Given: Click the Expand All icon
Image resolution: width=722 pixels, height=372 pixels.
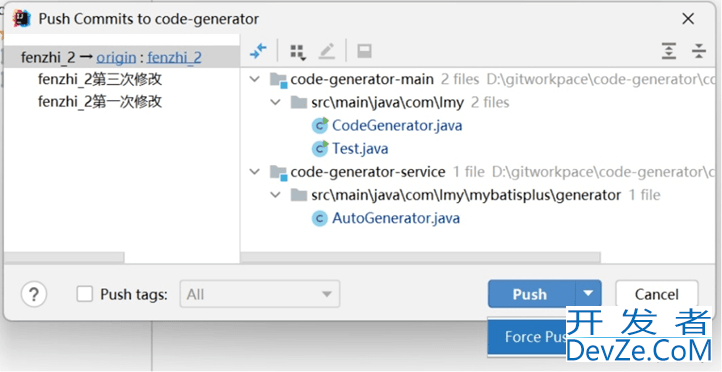Looking at the screenshot, I should [x=669, y=51].
